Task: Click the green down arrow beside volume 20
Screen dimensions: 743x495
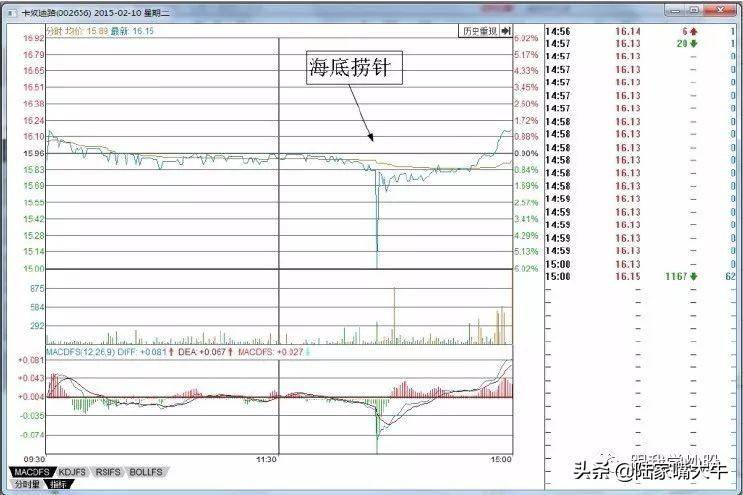Action: pos(693,44)
